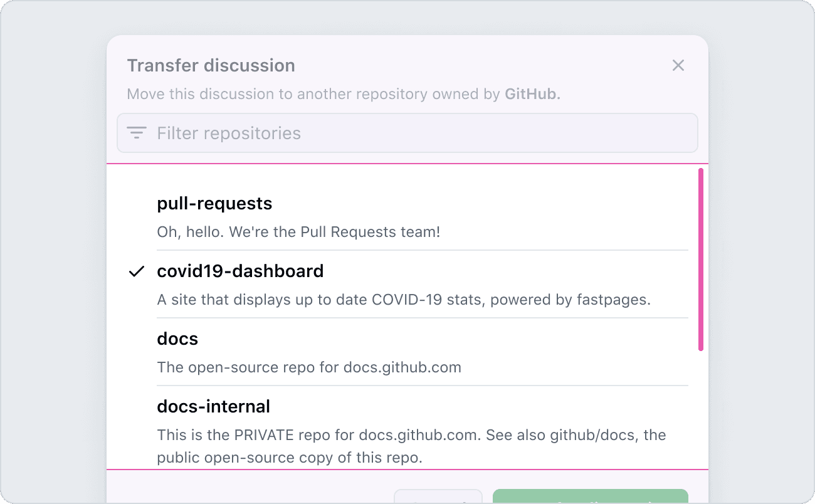The image size is (815, 504).
Task: Close the Transfer discussion dialog
Action: tap(678, 65)
